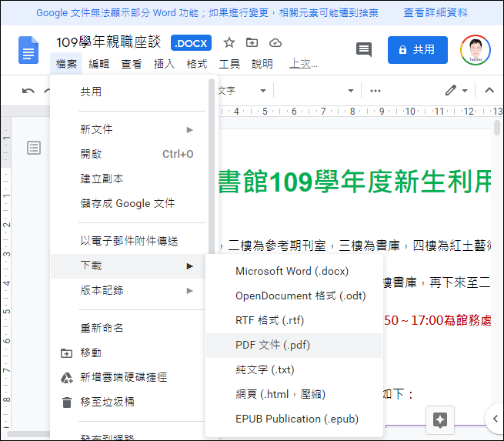Screen dimensions: 504x441
Task: Open the 檔案 menu
Action: tap(66, 64)
